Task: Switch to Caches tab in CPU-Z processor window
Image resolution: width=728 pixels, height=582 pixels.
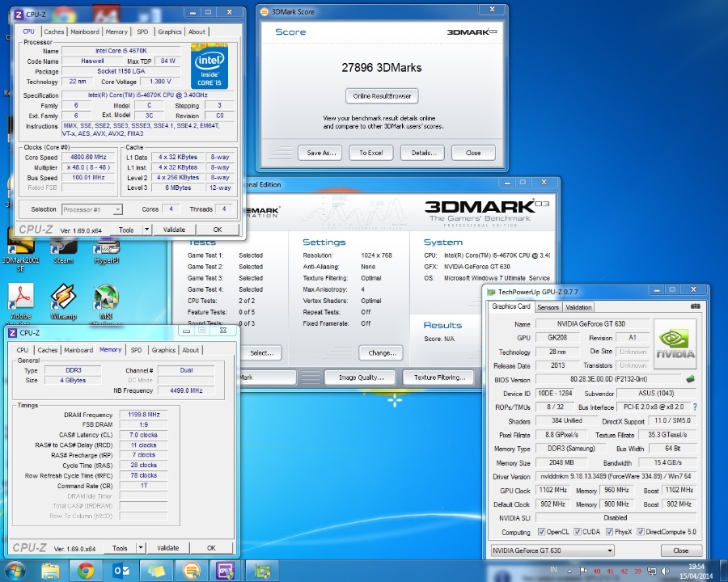Action: [54, 32]
